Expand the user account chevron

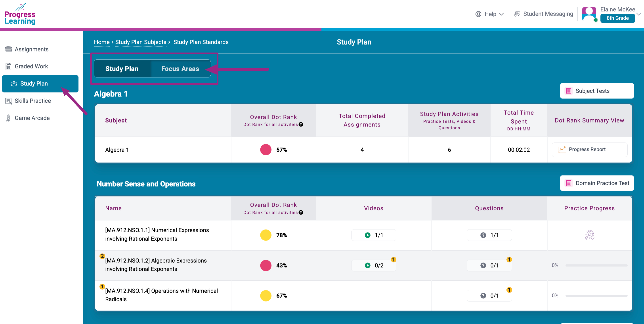point(638,14)
